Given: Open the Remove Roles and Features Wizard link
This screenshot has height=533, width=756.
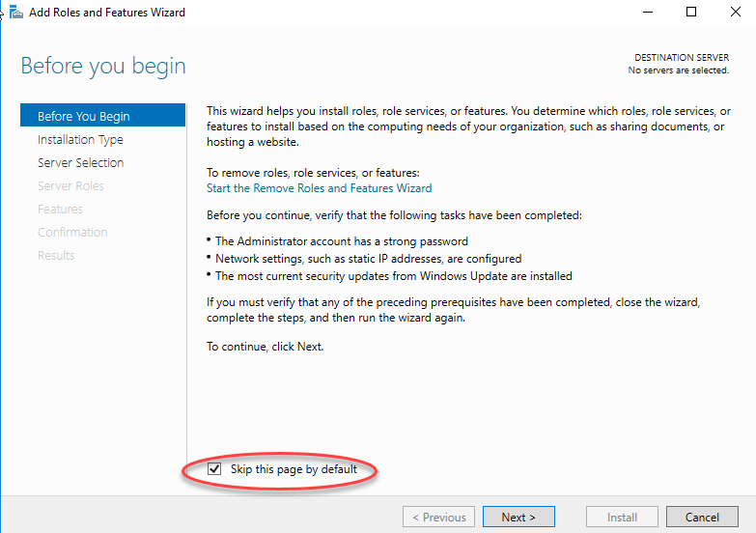Looking at the screenshot, I should click(320, 188).
